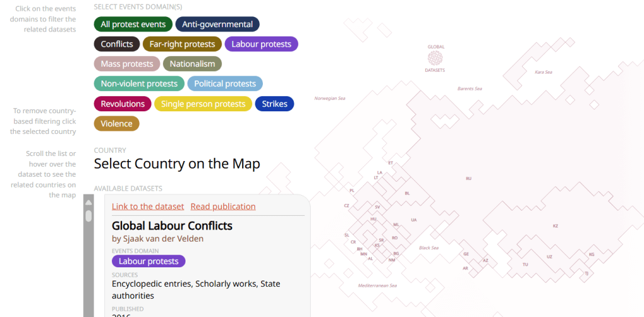Toggle the Strikes domain filter
The image size is (644, 317).
(x=274, y=104)
